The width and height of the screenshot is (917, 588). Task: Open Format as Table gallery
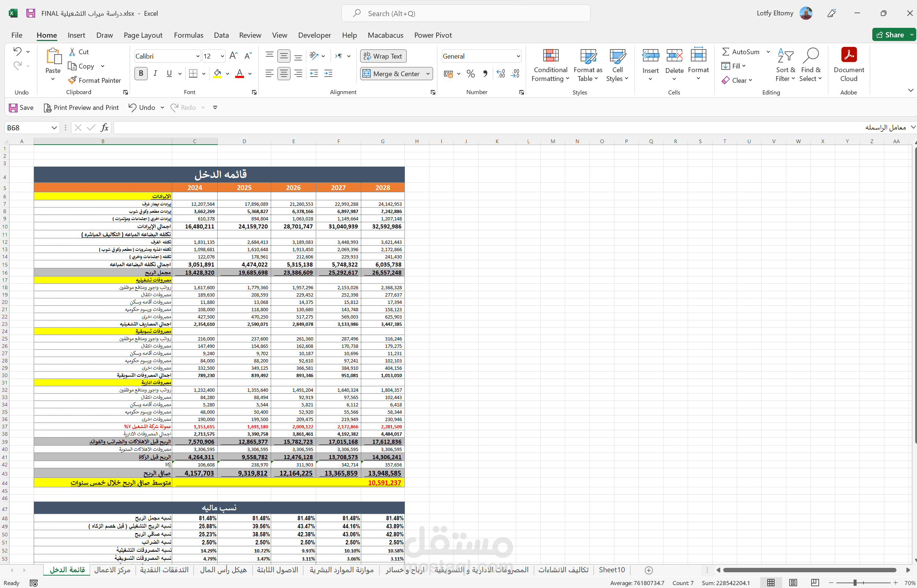click(x=588, y=65)
